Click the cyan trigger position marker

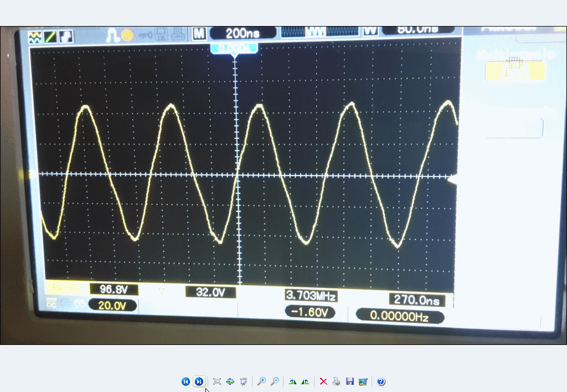(234, 49)
